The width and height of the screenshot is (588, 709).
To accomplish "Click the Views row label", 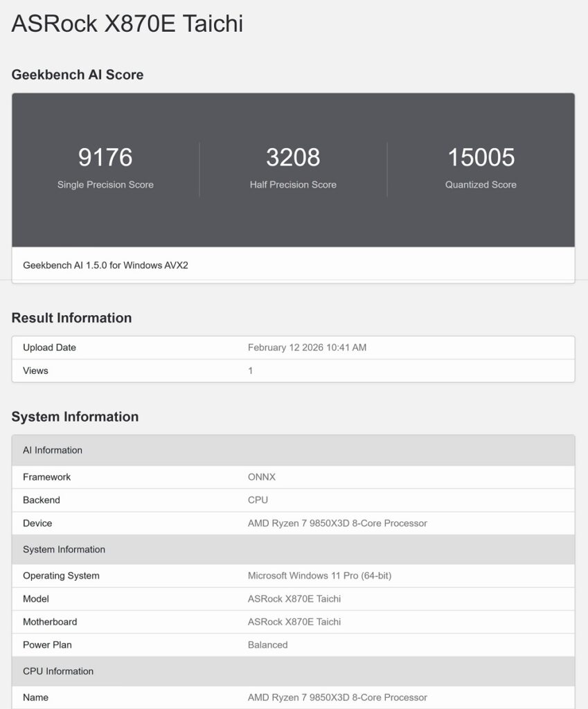I will [x=35, y=370].
